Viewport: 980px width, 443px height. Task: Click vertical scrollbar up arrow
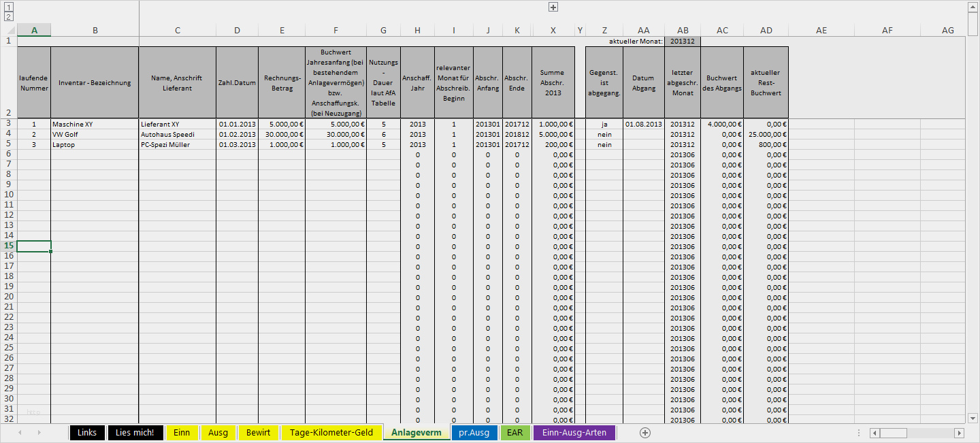coord(973,6)
